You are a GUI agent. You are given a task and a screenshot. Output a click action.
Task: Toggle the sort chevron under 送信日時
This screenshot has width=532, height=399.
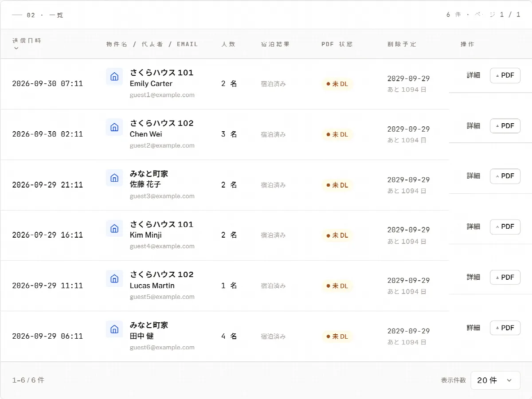coord(16,48)
